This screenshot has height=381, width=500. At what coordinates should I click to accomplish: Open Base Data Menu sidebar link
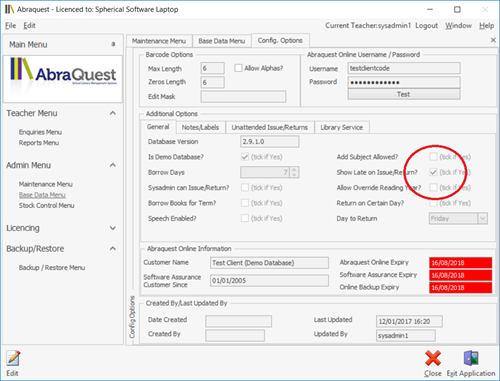click(42, 195)
